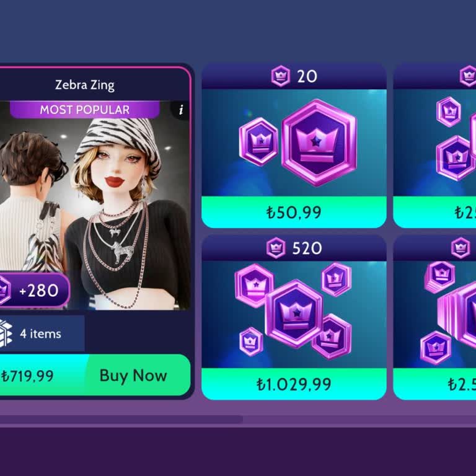
Task: Tap the MOST POPULAR banner
Action: click(x=85, y=110)
